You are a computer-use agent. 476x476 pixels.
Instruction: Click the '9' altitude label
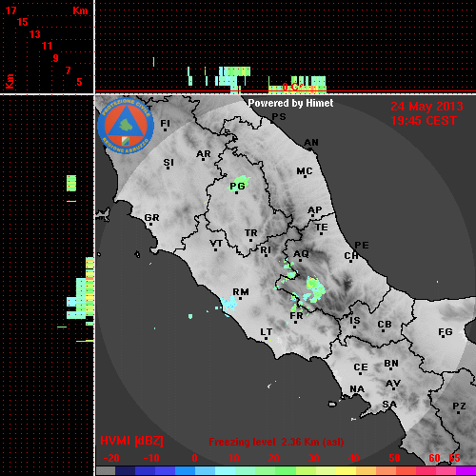[x=56, y=58]
